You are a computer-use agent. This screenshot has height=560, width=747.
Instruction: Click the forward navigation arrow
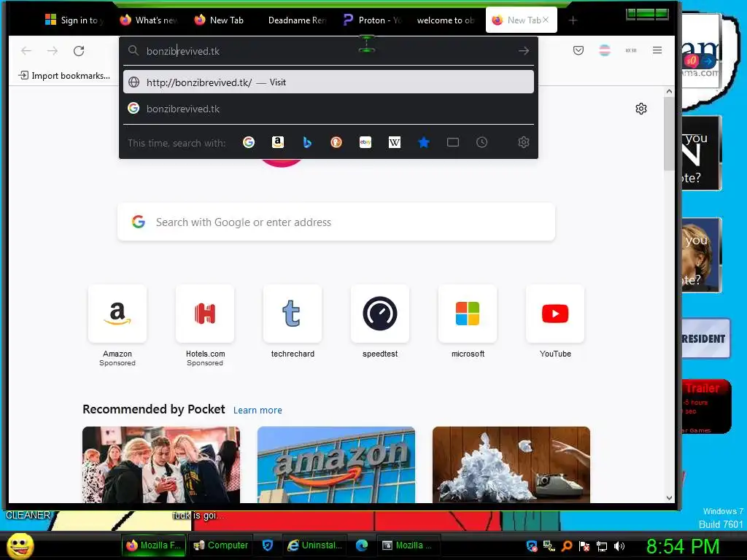53,51
